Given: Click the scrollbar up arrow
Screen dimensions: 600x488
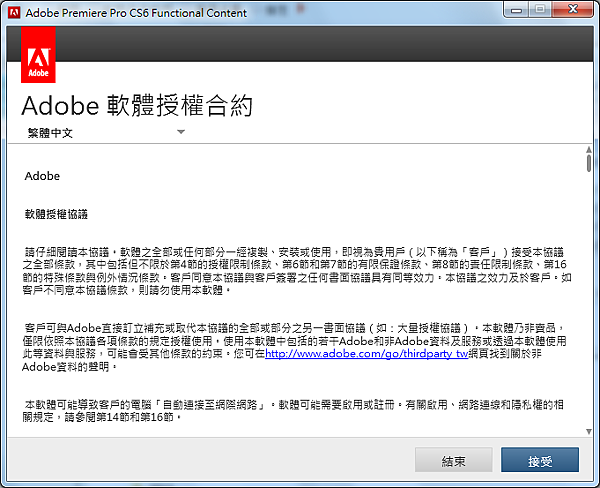Looking at the screenshot, I should click(x=589, y=149).
